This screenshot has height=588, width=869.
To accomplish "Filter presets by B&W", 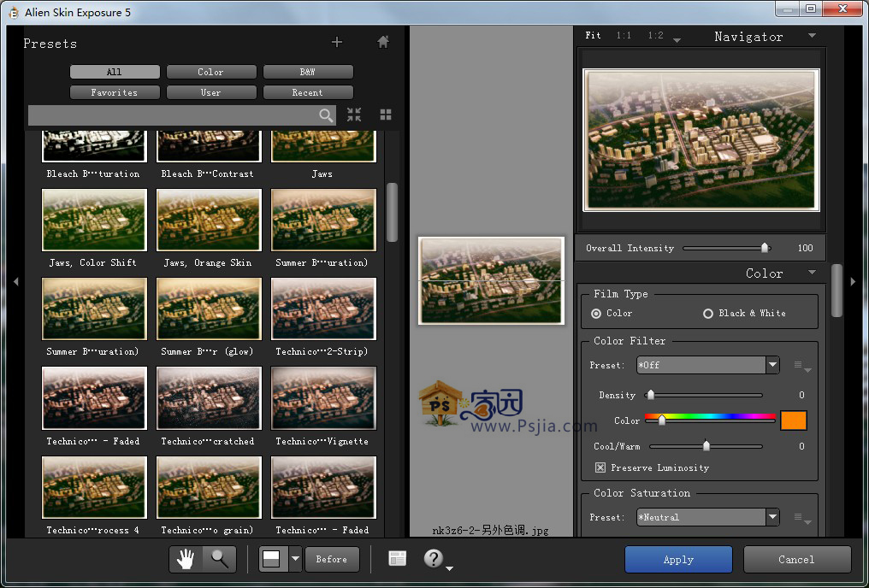I will 308,72.
